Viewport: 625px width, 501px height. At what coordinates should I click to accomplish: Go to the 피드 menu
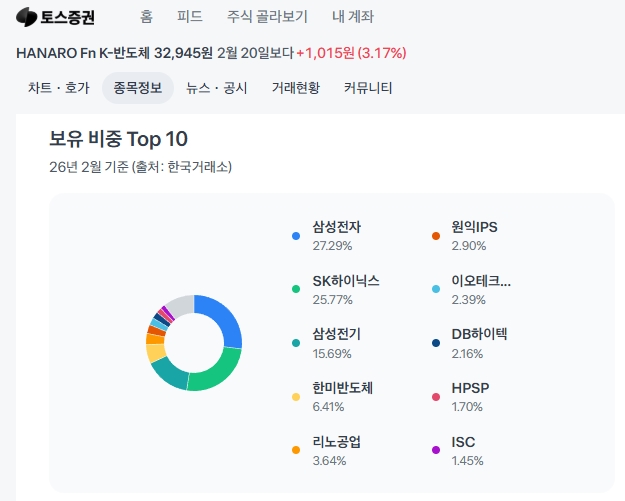[189, 17]
